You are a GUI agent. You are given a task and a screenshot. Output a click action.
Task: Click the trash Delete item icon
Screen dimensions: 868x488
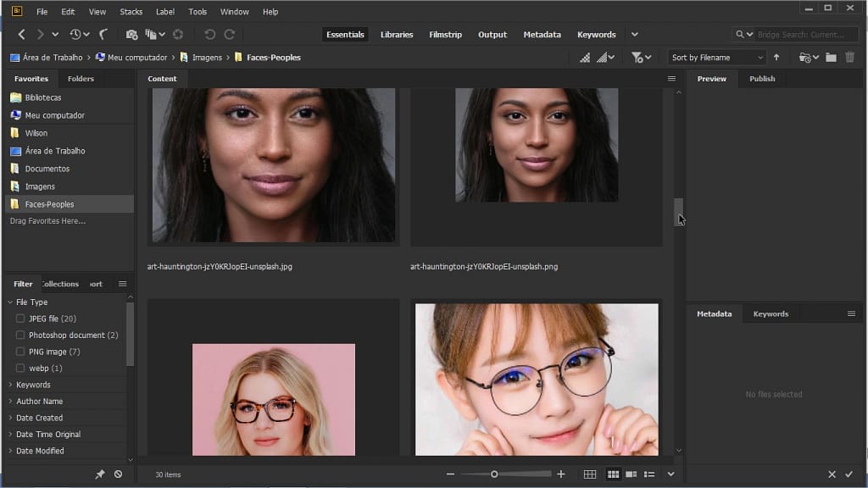coord(850,58)
